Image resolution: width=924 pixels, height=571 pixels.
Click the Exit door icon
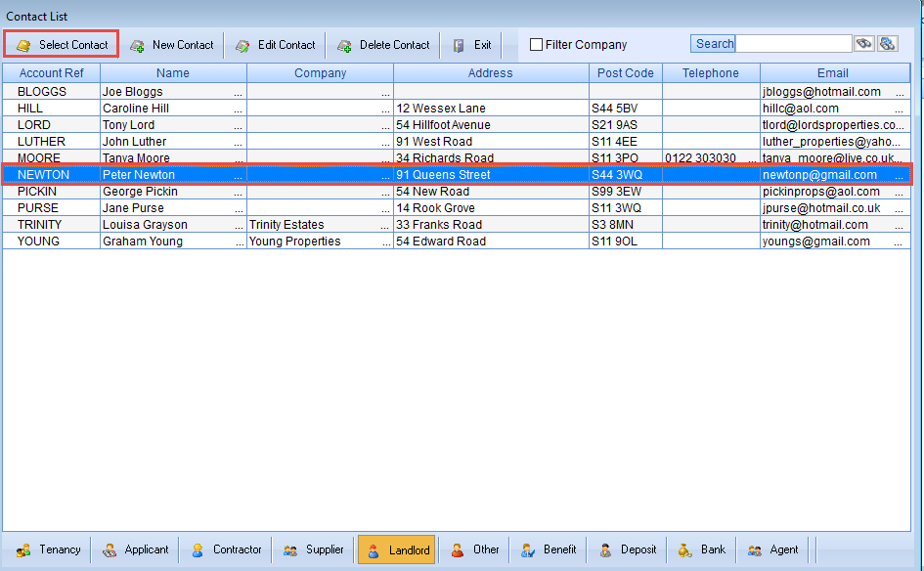(459, 45)
